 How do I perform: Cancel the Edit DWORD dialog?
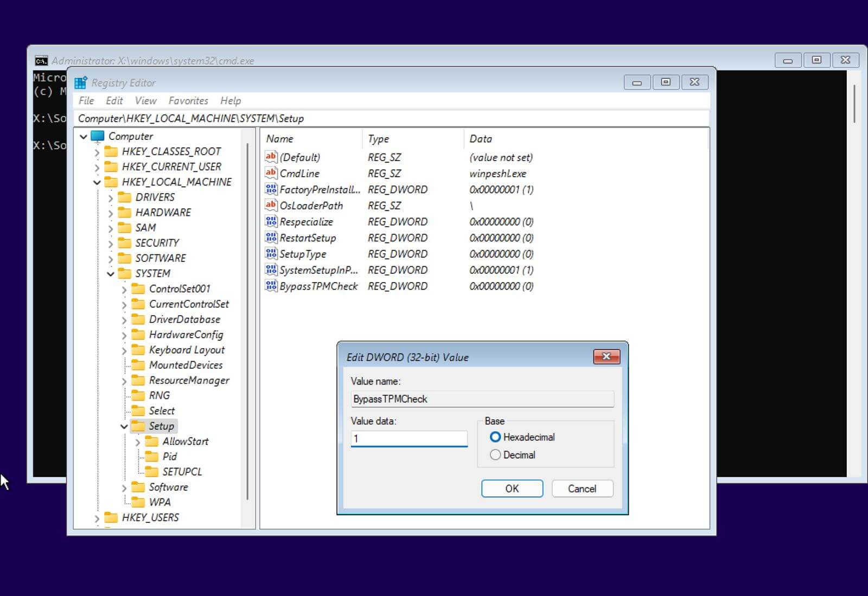[582, 489]
